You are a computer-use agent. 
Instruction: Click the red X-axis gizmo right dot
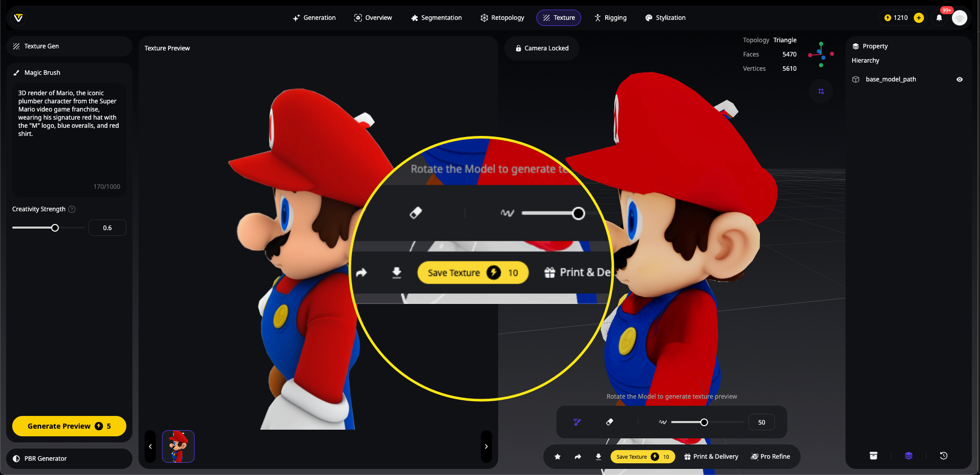point(832,54)
